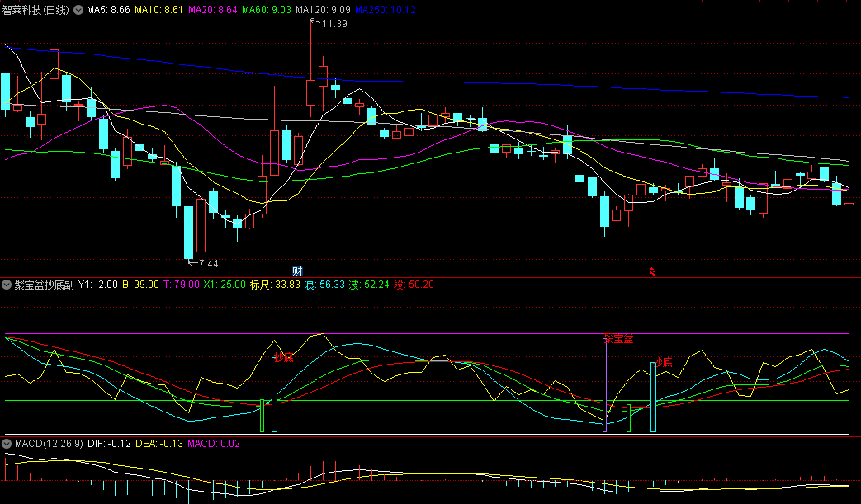
Task: Click the Y1: -2.00 value
Action: pos(97,285)
